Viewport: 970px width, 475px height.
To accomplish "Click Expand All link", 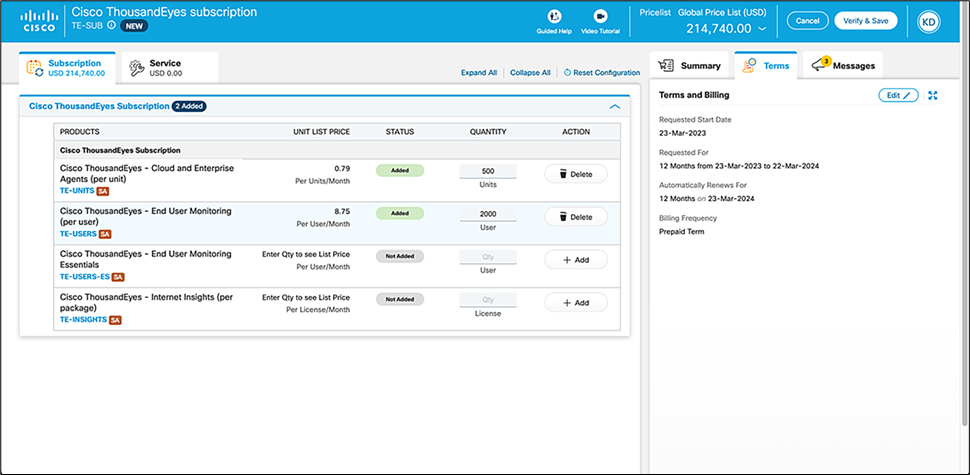I will 479,72.
